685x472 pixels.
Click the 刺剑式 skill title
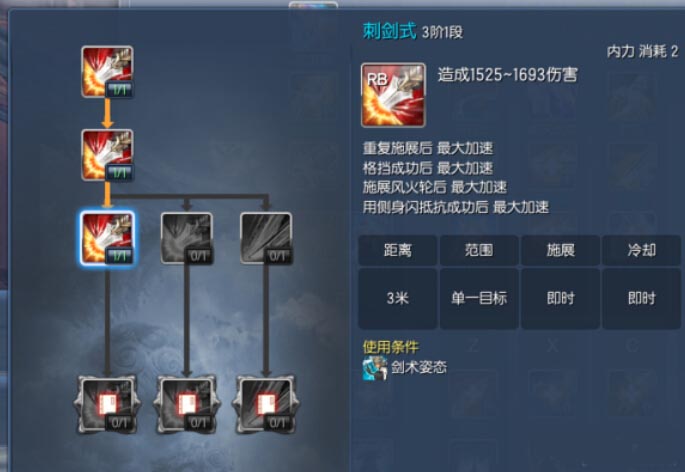coord(390,31)
